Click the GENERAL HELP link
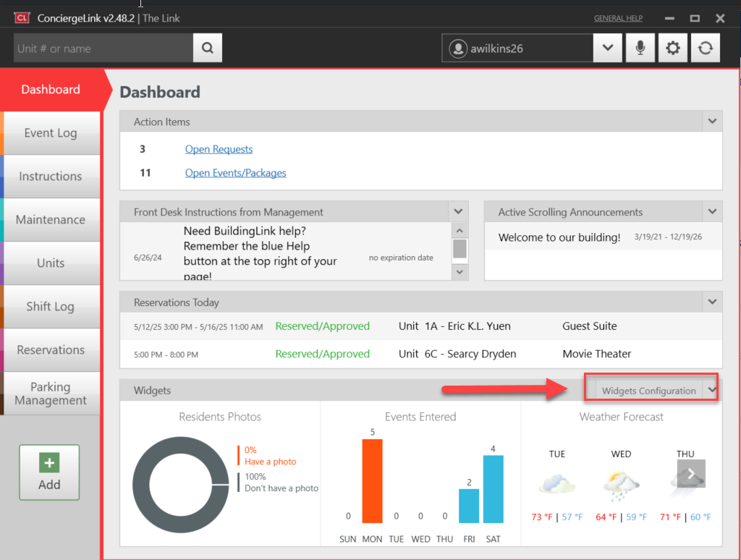This screenshot has width=741, height=560. click(618, 18)
